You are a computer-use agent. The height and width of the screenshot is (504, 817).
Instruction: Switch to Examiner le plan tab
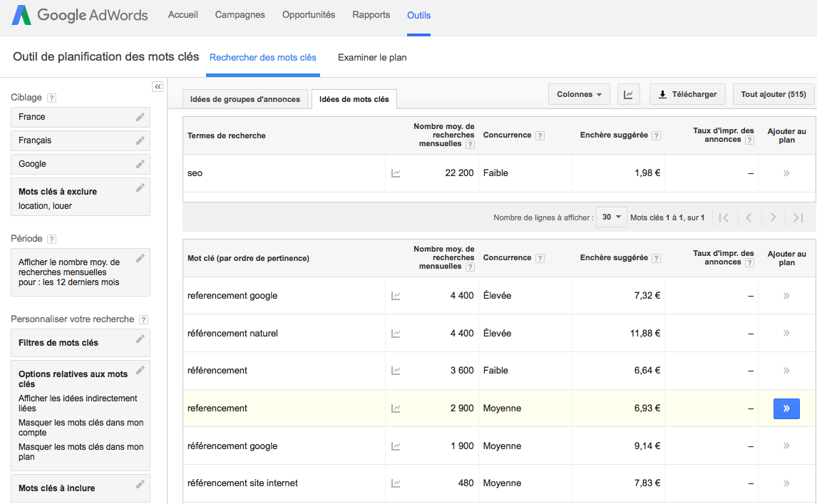click(372, 57)
